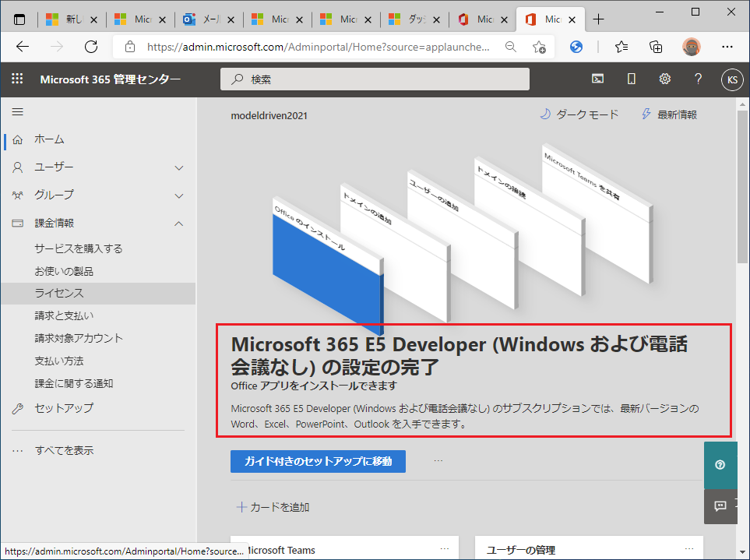The height and width of the screenshot is (560, 750).
Task: Click the modeldriven2021 organization name
Action: point(269,116)
